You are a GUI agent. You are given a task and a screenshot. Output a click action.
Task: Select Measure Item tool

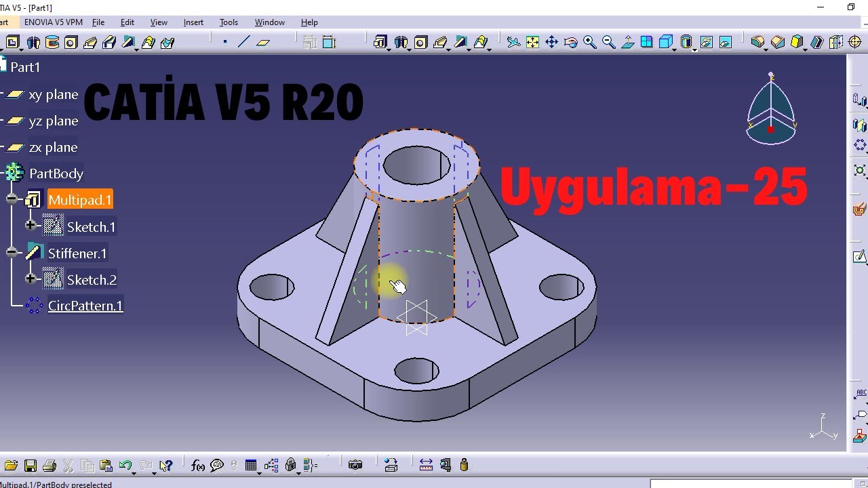coord(446,466)
